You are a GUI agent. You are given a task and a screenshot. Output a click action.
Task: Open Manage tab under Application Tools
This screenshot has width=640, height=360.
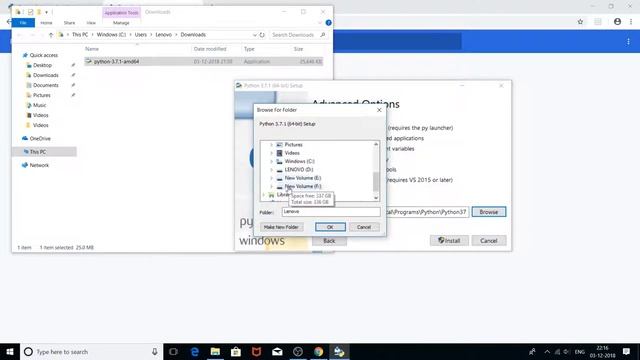(121, 23)
